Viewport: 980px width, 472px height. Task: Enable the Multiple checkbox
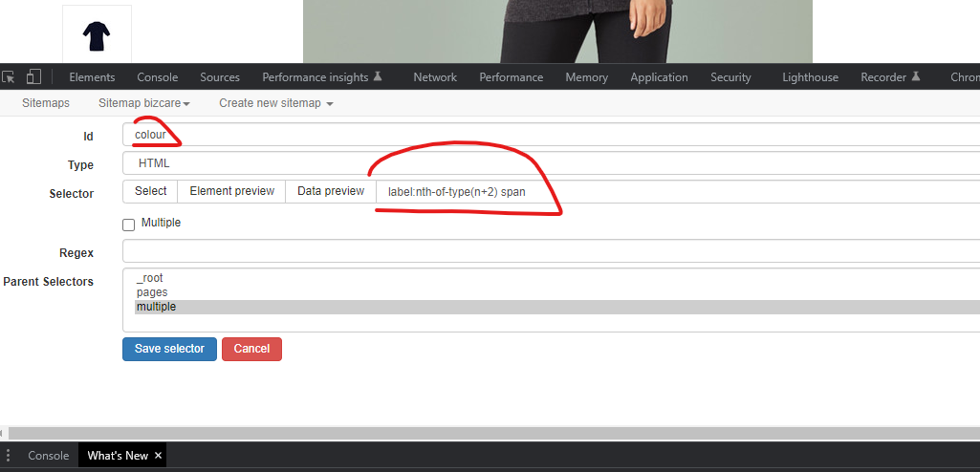coord(129,225)
